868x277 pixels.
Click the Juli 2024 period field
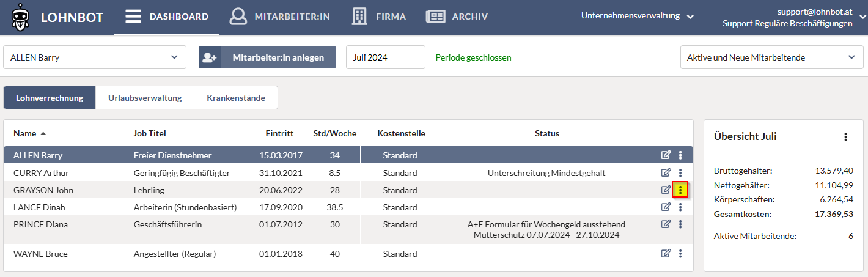(x=386, y=57)
